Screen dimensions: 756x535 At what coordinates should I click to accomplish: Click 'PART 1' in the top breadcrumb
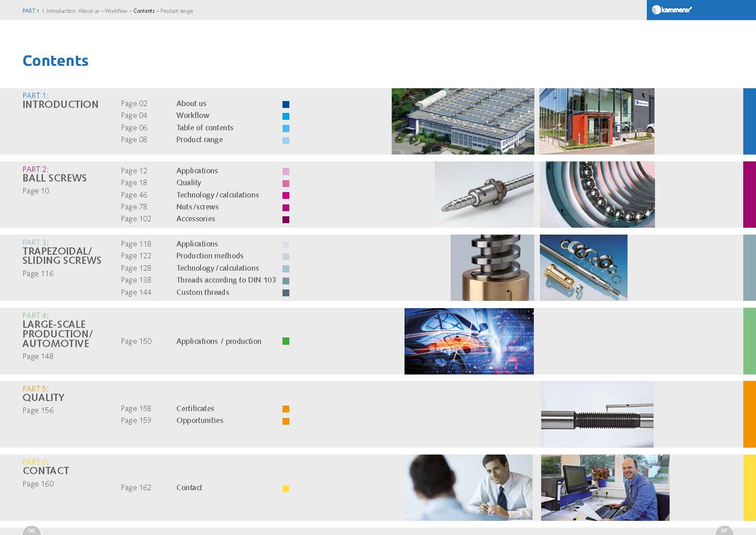tap(31, 11)
